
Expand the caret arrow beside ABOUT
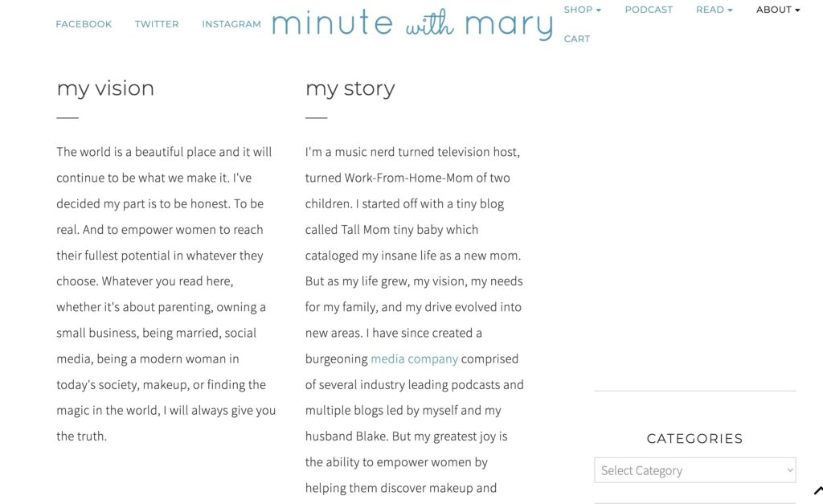[797, 10]
